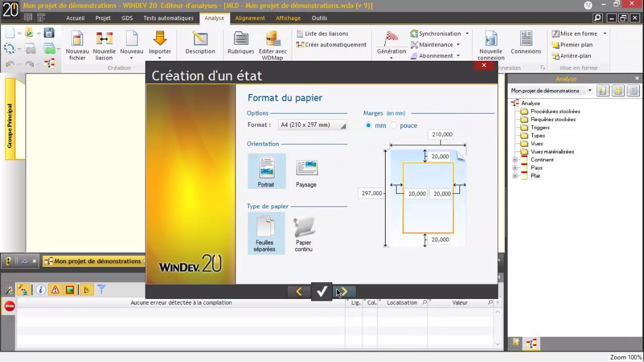Image resolution: width=644 pixels, height=362 pixels.
Task: Click the search magnifier icon near the ribbon
Action: click(x=598, y=18)
